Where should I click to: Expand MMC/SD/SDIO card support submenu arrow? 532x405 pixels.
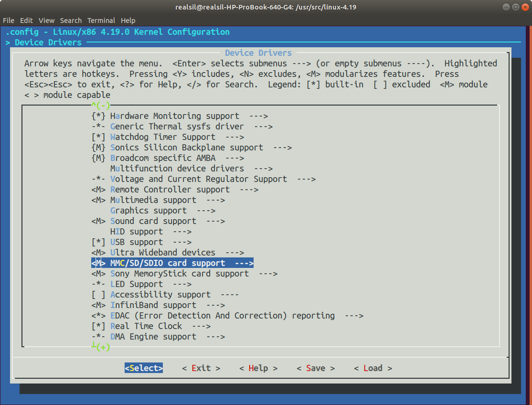coord(245,263)
